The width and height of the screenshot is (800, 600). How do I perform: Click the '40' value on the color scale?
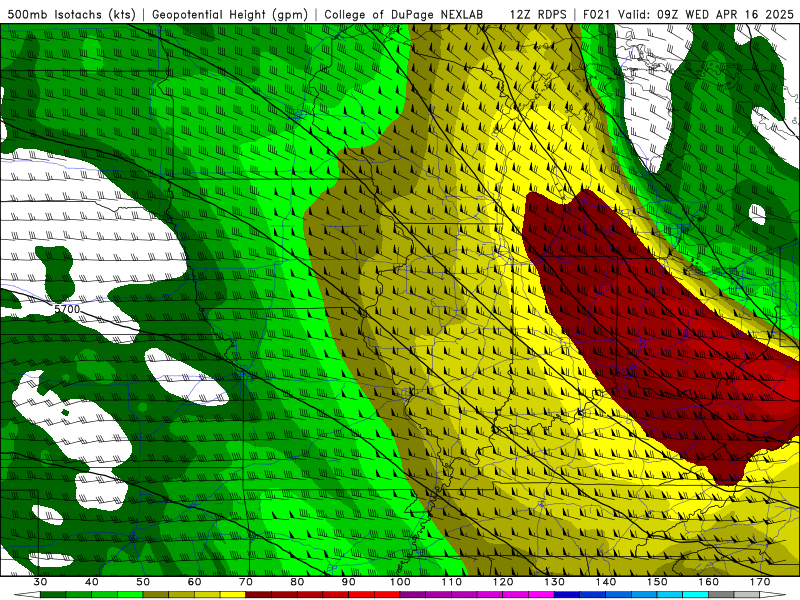coord(92,582)
